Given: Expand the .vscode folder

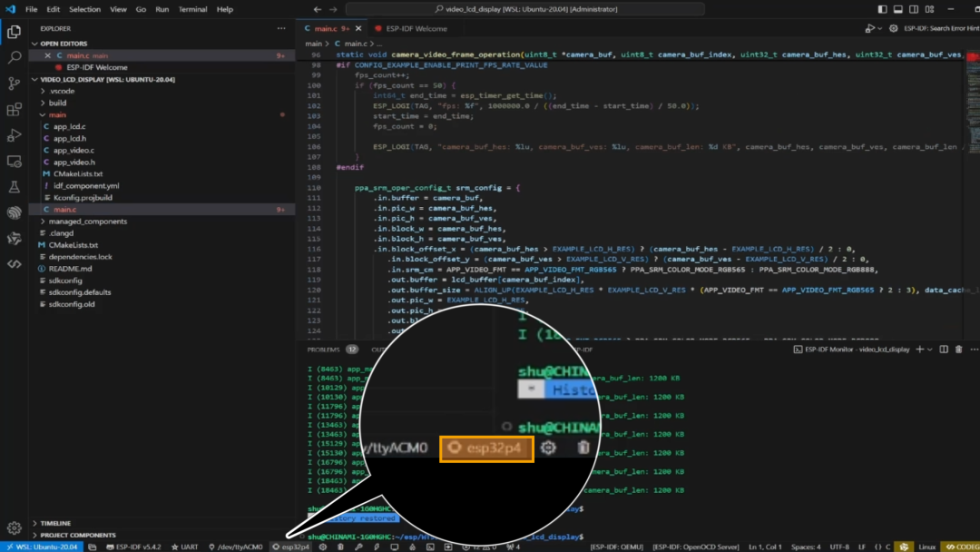Looking at the screenshot, I should pyautogui.click(x=62, y=92).
